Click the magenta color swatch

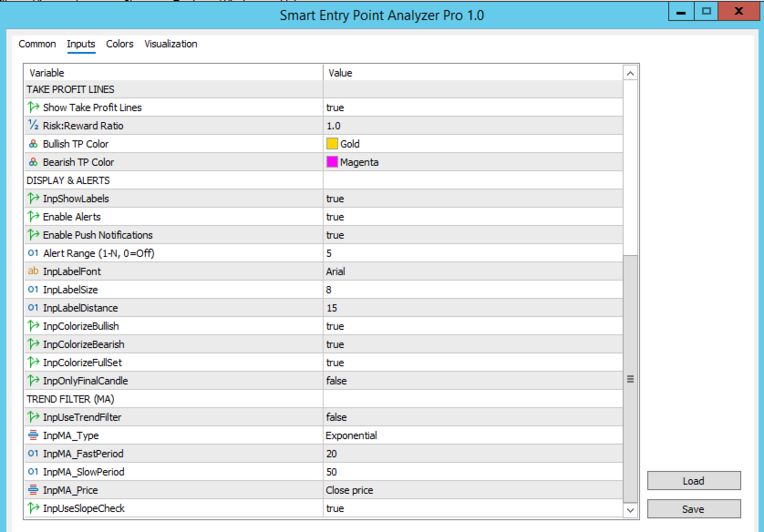click(x=332, y=161)
